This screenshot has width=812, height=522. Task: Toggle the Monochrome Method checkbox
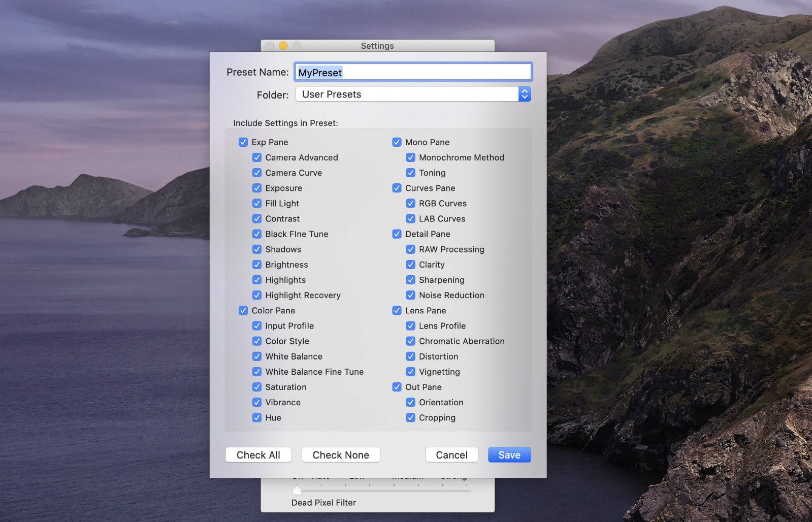tap(411, 157)
